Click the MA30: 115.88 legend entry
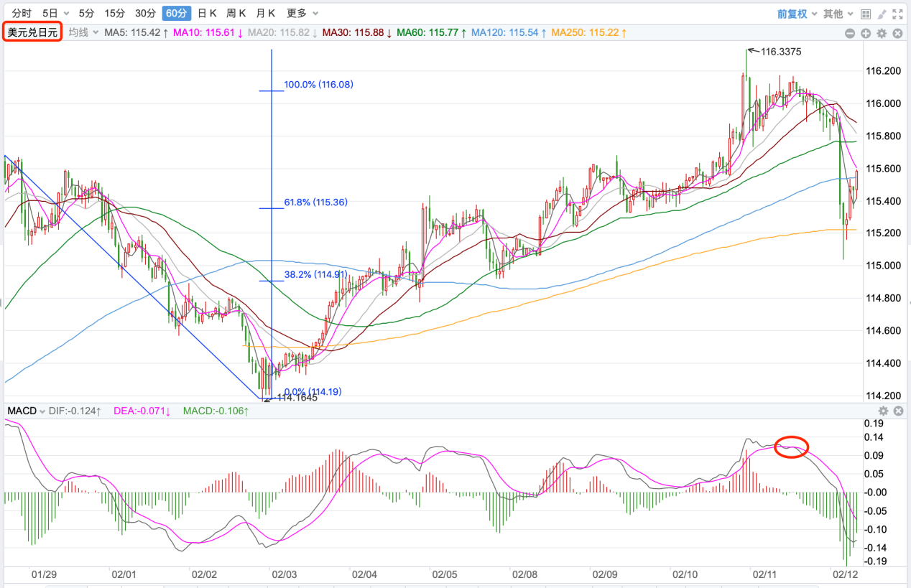Screen dimensions: 911x588 coord(357,32)
